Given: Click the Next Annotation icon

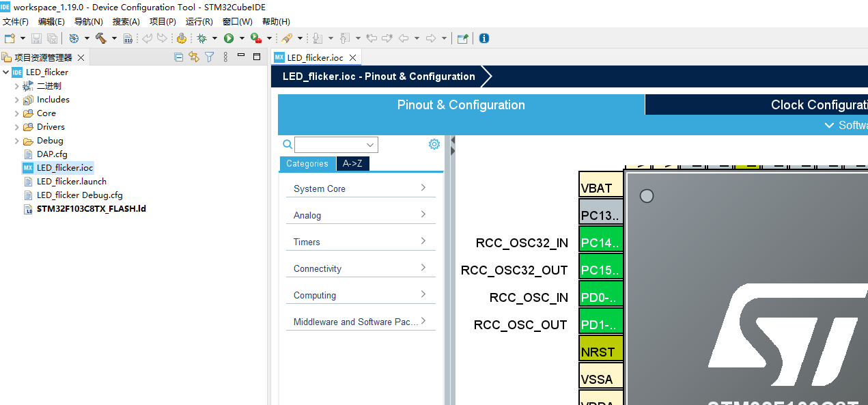Looking at the screenshot, I should click(x=318, y=38).
